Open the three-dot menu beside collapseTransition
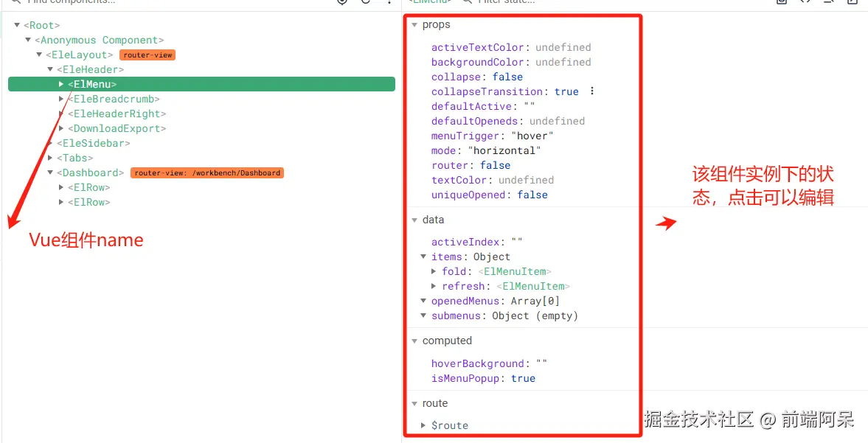Viewport: 868px width, 443px height. coord(591,91)
